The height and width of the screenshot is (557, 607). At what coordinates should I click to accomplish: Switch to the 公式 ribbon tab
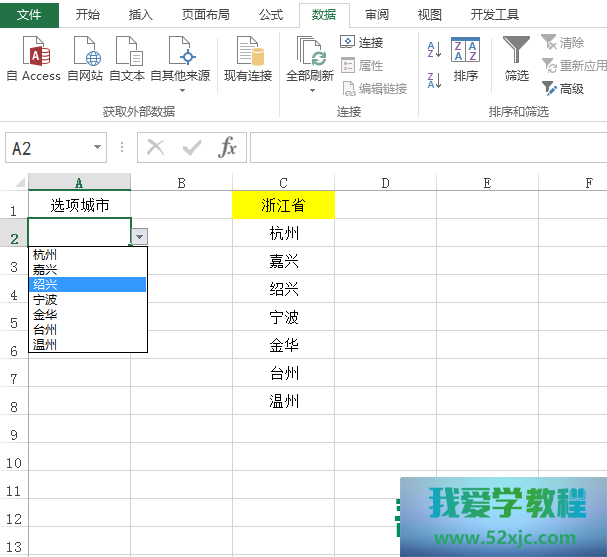tap(270, 15)
